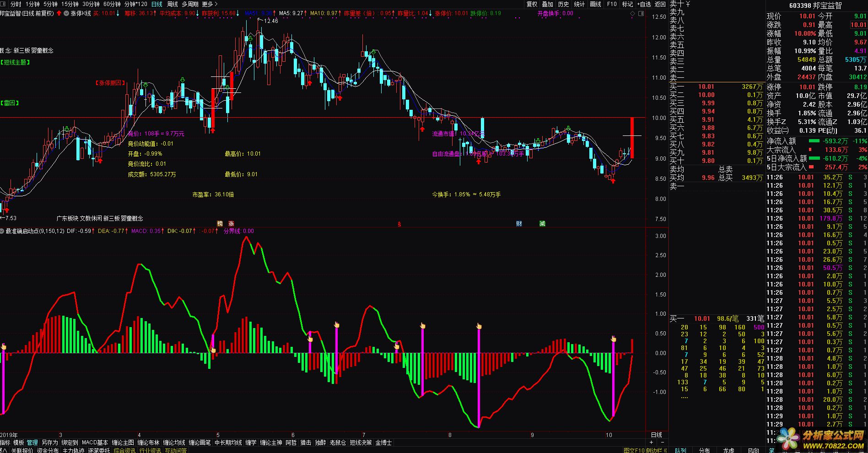
Task: Open the 多周期 view
Action: pyautogui.click(x=190, y=4)
